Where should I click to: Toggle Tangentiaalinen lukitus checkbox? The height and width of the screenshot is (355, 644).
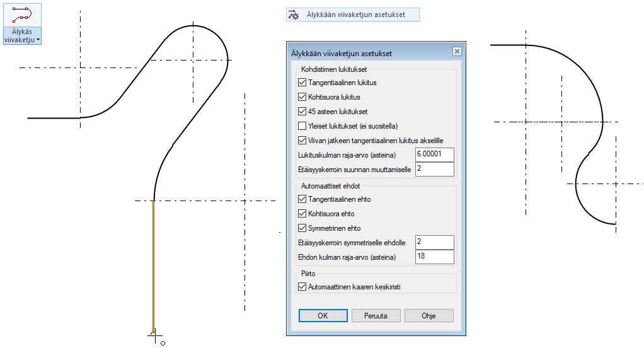point(302,83)
